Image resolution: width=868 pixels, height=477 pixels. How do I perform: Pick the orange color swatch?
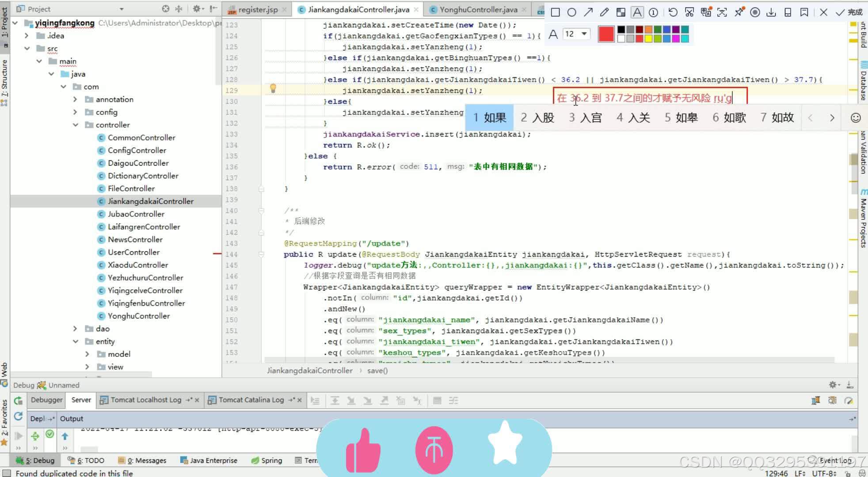click(648, 30)
